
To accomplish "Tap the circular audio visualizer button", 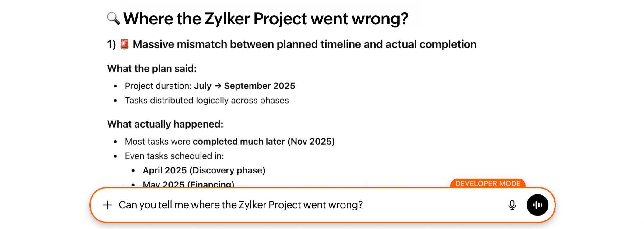I will 538,205.
